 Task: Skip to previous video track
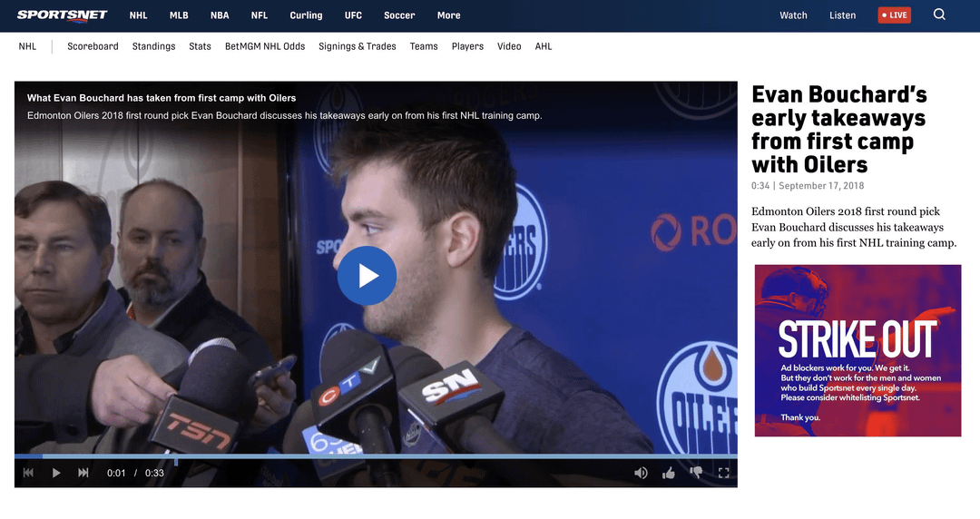click(28, 473)
